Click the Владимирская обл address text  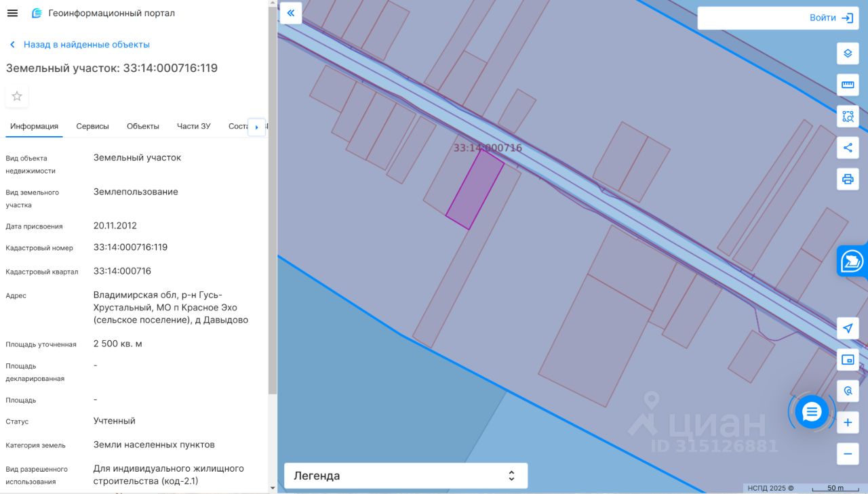click(171, 307)
